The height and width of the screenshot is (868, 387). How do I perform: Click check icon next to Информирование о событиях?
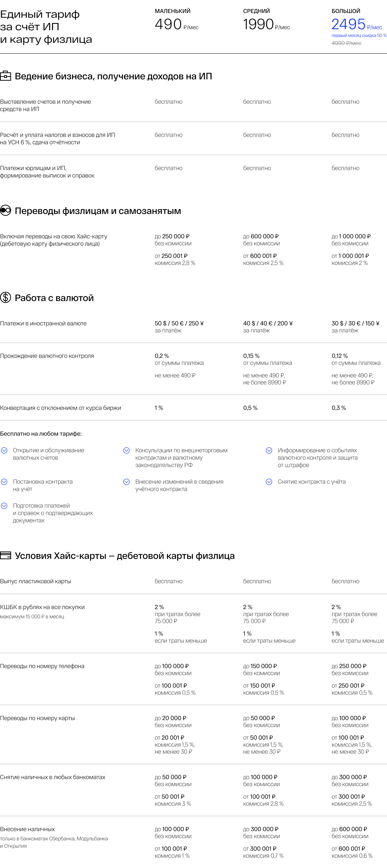point(269,450)
